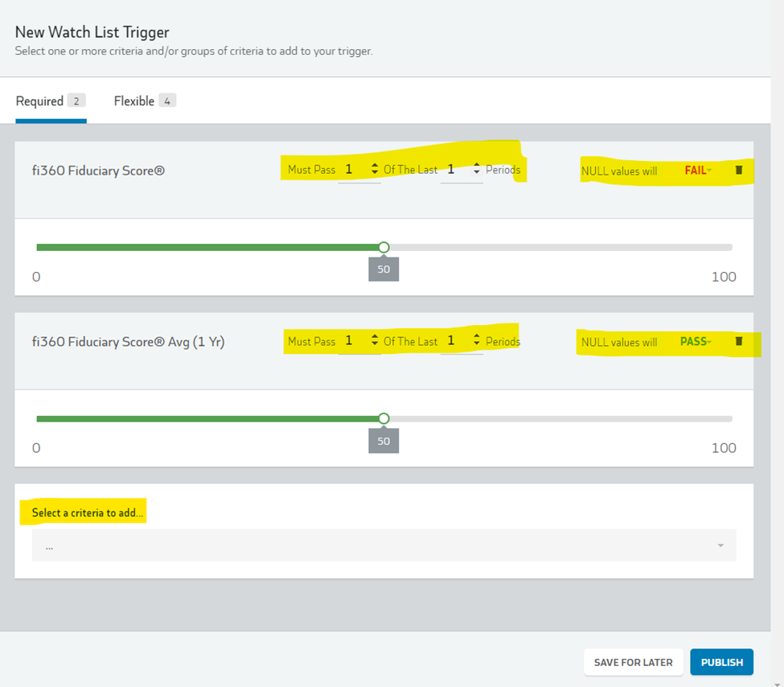Click Save For Later button

(x=633, y=662)
